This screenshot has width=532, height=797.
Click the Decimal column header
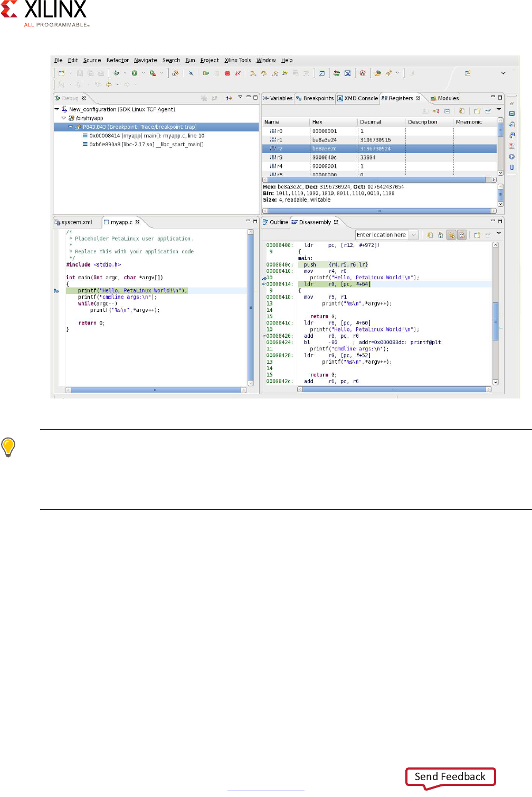[382, 122]
